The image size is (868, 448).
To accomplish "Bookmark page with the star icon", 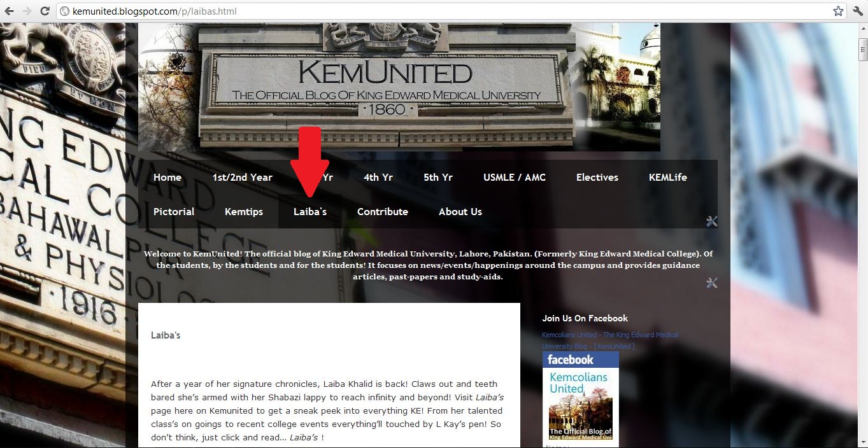I will click(838, 11).
